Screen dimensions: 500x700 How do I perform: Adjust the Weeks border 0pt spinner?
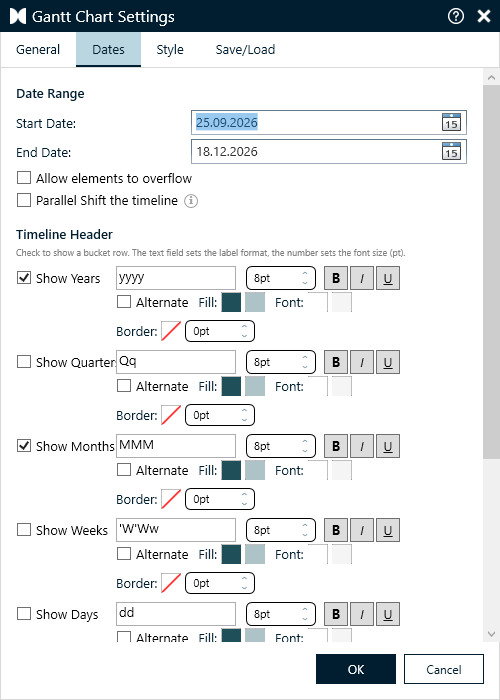[220, 583]
